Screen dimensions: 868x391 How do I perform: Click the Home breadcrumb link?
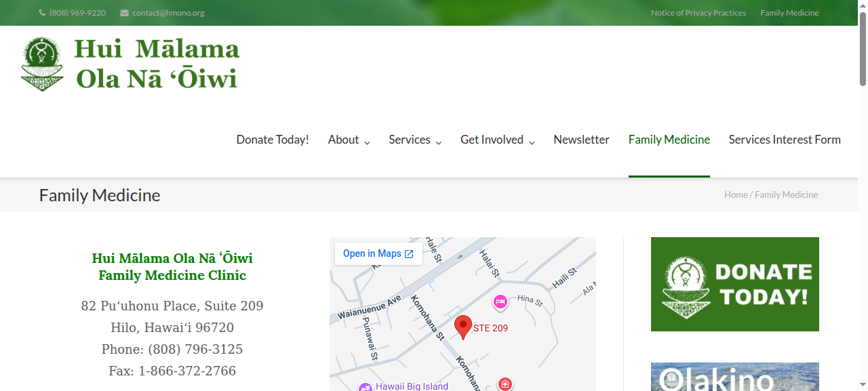click(x=736, y=194)
